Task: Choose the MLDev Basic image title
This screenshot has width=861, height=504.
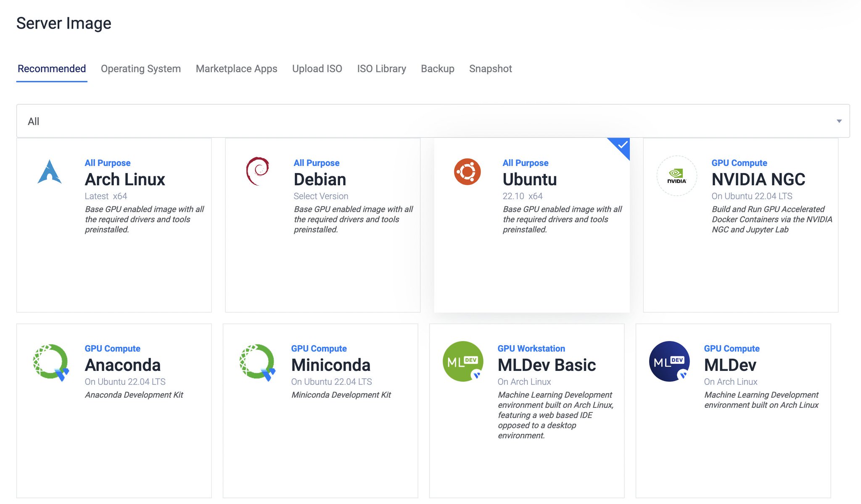Action: point(547,365)
